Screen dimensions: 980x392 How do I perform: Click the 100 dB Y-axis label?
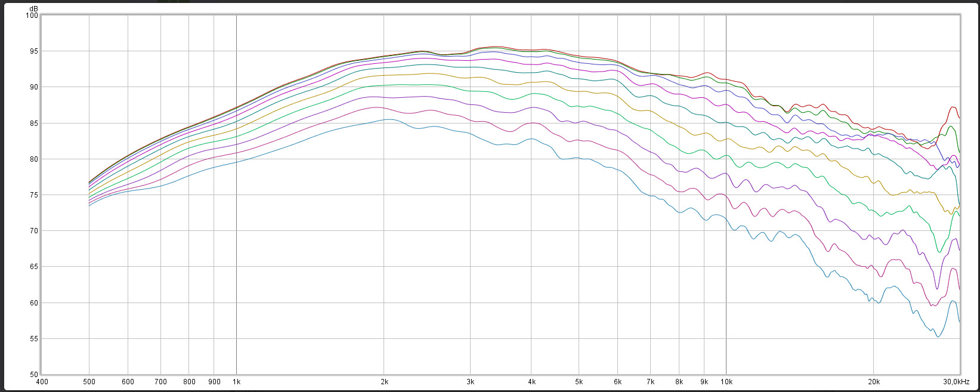point(32,16)
